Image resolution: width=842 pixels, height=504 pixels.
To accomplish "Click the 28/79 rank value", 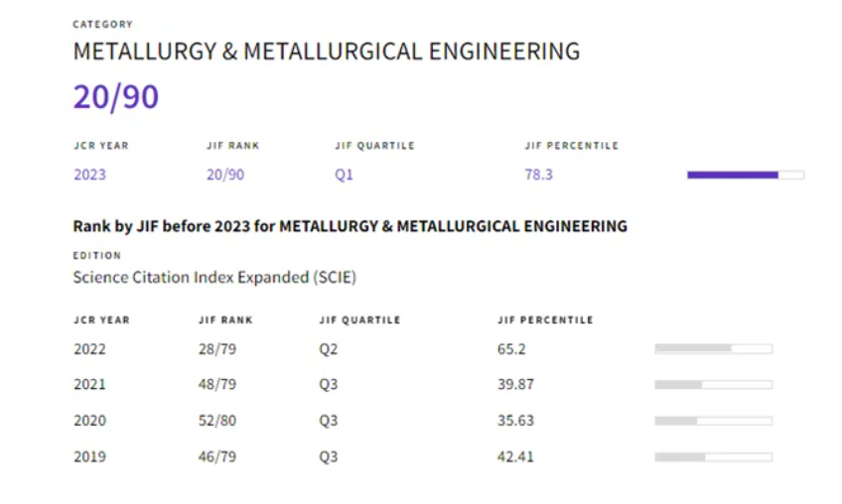I will click(x=216, y=349).
